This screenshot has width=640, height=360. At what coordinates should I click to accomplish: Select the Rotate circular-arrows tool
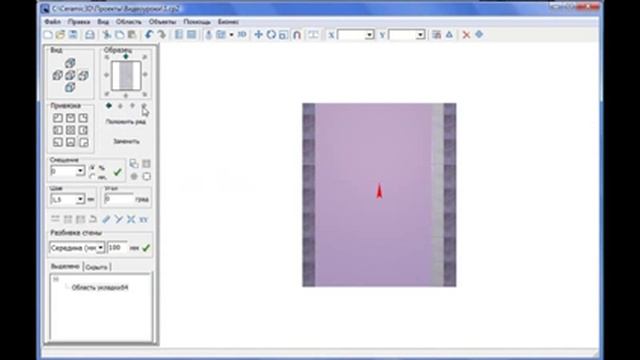tap(271, 35)
